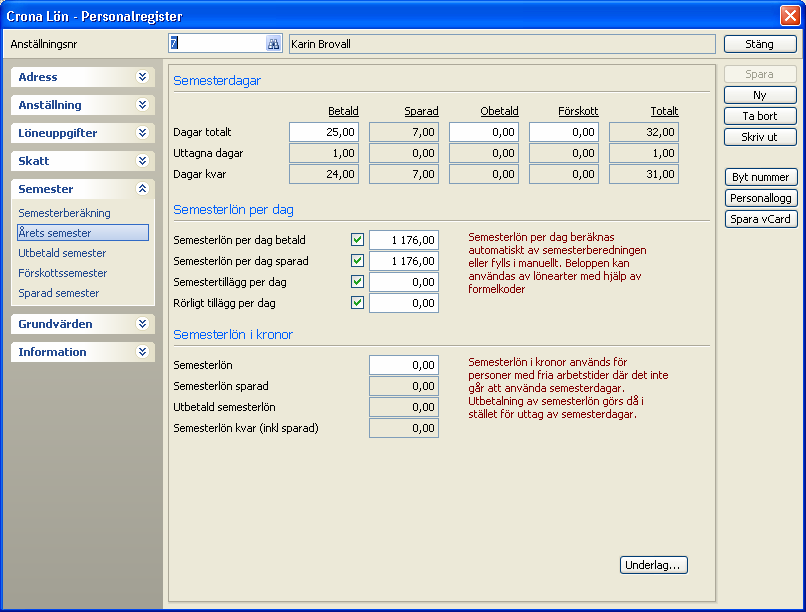Edit Semesterlön per dag betald amount
806x612 pixels.
tap(404, 240)
